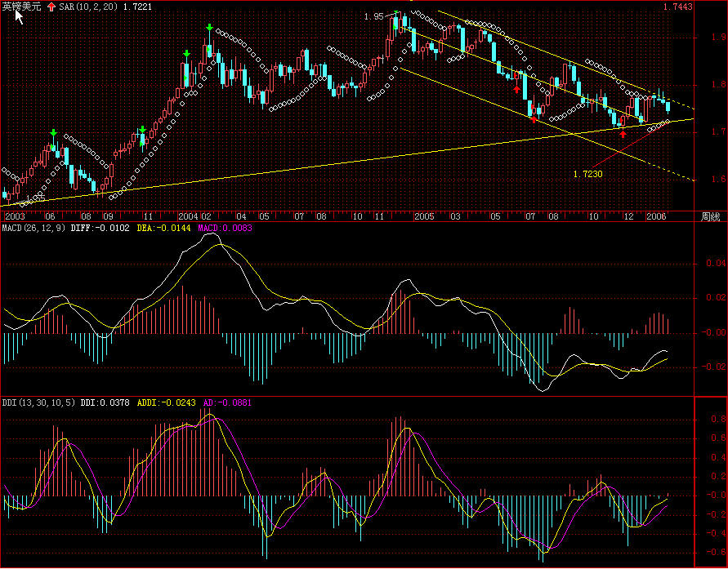Click the 12 month label on time axis
The height and width of the screenshot is (569, 728).
click(628, 216)
